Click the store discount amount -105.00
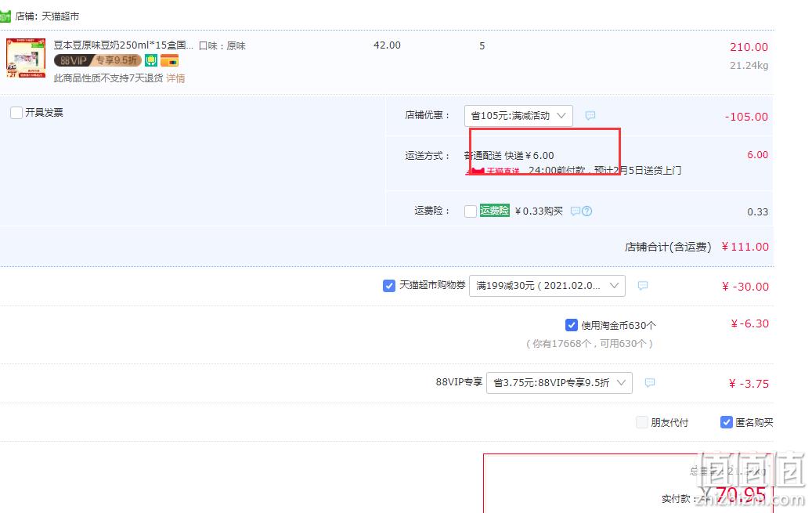This screenshot has width=812, height=513. 746,117
